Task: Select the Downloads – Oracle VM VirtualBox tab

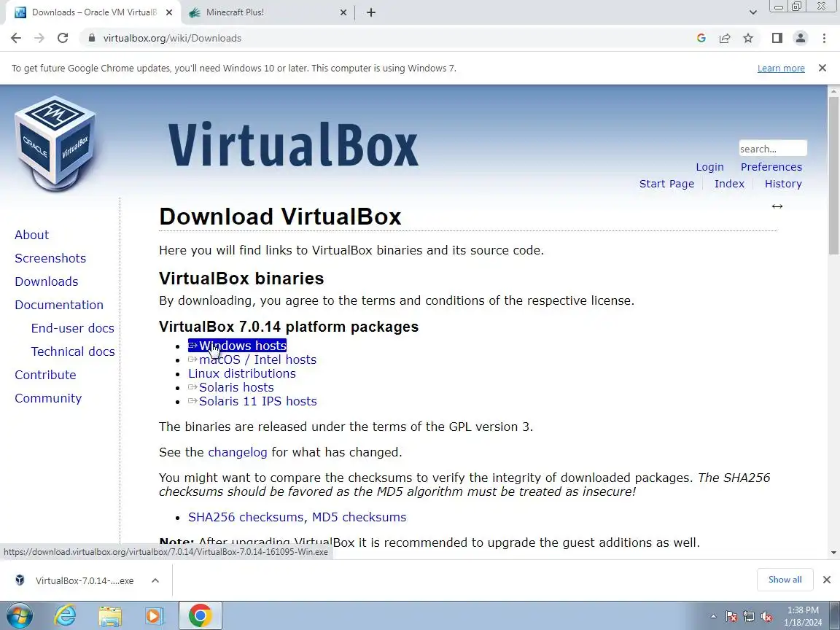Action: 94,12
